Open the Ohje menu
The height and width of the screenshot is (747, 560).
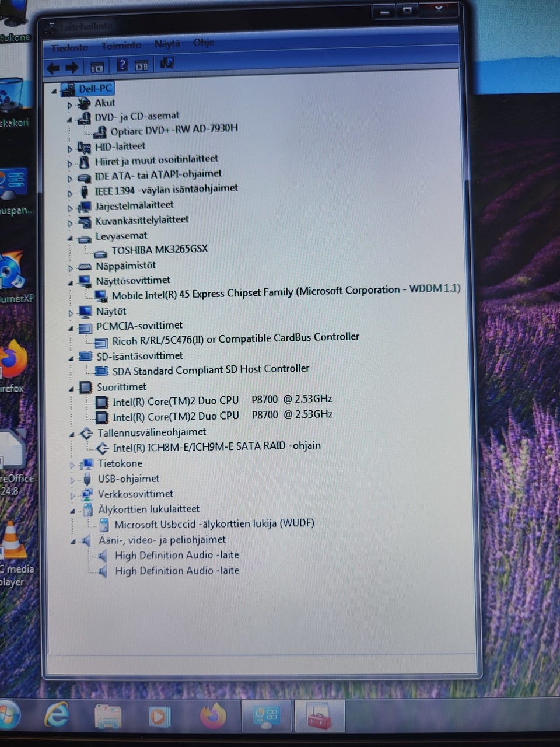coord(204,43)
